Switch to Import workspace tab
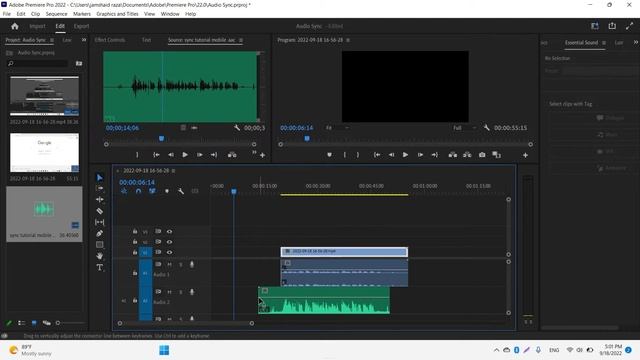The width and height of the screenshot is (640, 360). pyautogui.click(x=37, y=26)
